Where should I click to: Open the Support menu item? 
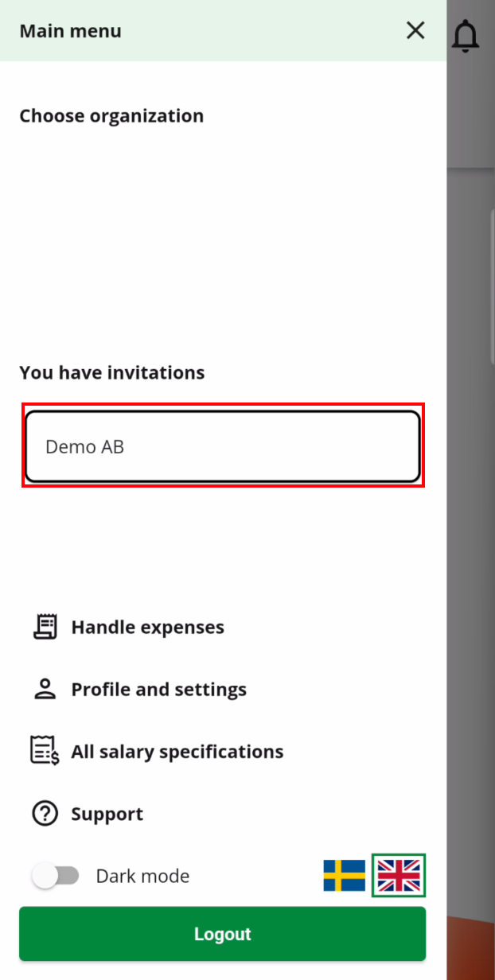[107, 814]
